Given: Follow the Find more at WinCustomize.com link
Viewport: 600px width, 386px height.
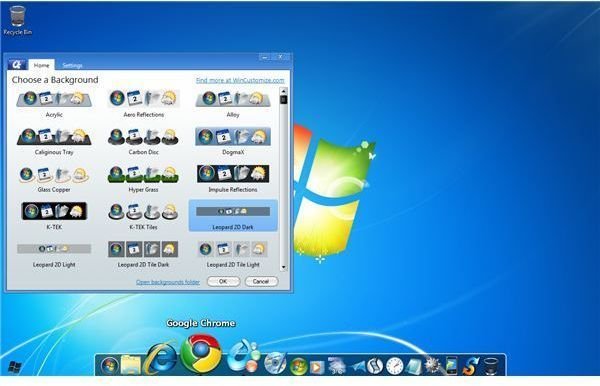Looking at the screenshot, I should pos(240,80).
